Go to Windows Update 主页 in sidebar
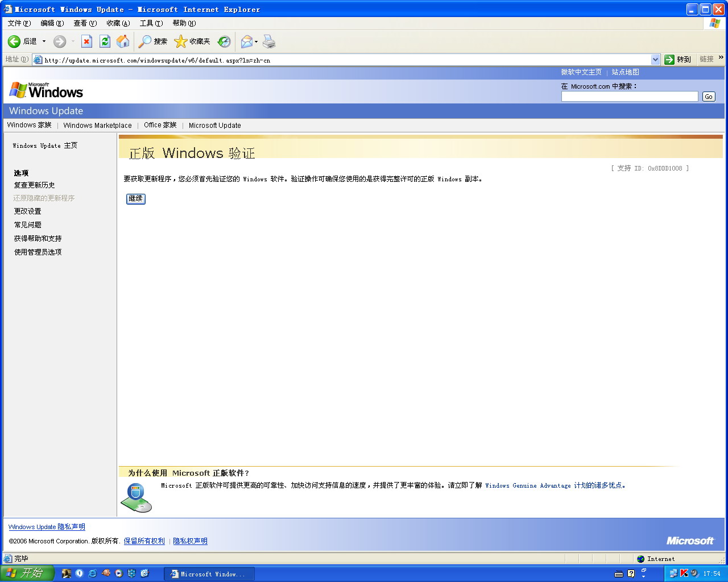The height and width of the screenshot is (582, 728). click(x=45, y=145)
